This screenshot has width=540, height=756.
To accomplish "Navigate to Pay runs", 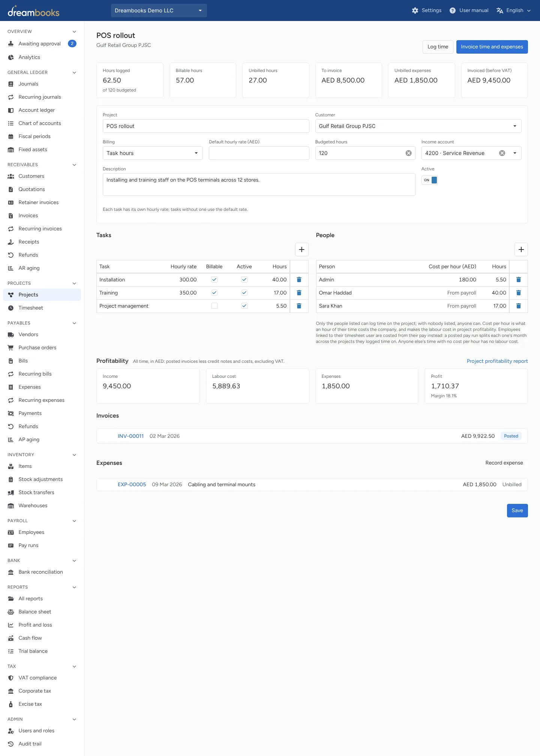I will [x=42, y=546].
